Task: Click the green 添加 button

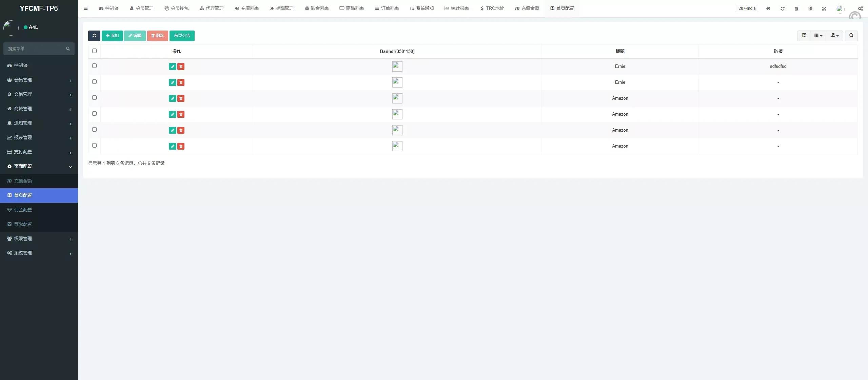Action: point(112,36)
